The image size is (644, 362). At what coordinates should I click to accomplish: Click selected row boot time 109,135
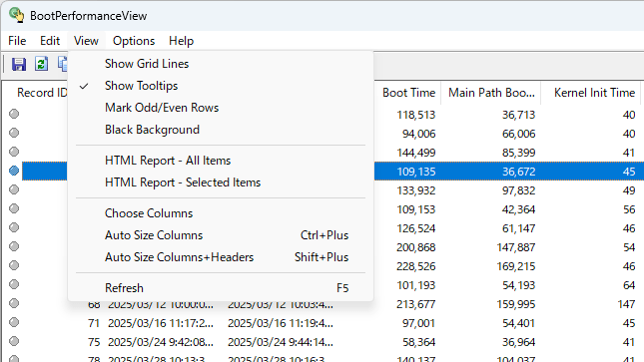point(415,172)
